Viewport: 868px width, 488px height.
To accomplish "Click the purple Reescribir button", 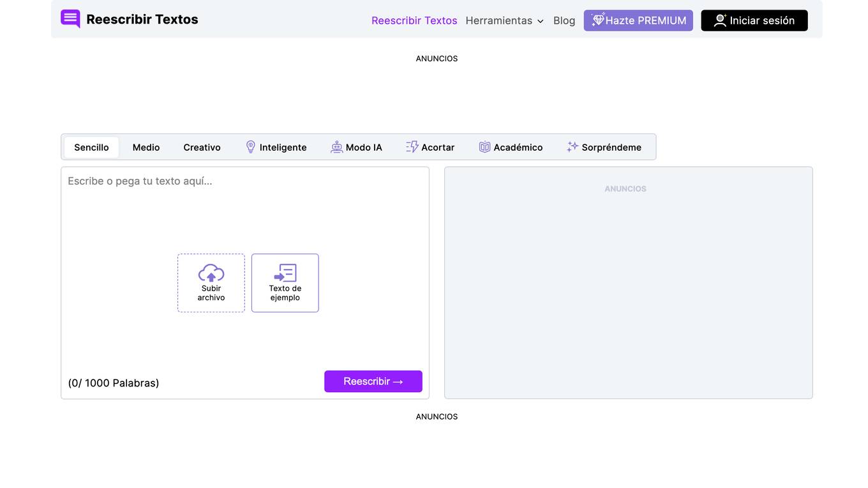I will pos(373,381).
